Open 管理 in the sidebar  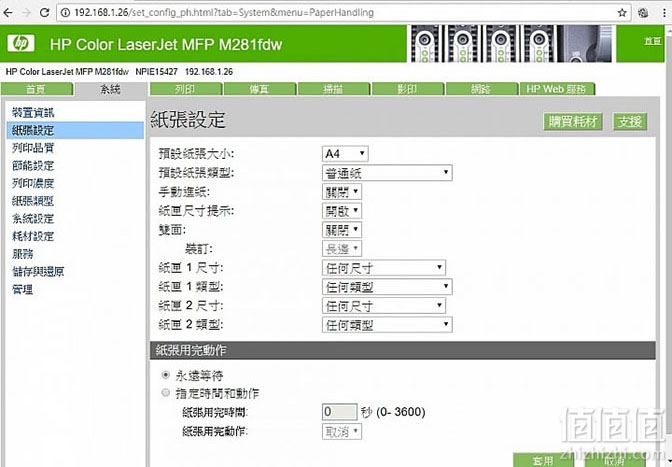pyautogui.click(x=23, y=289)
